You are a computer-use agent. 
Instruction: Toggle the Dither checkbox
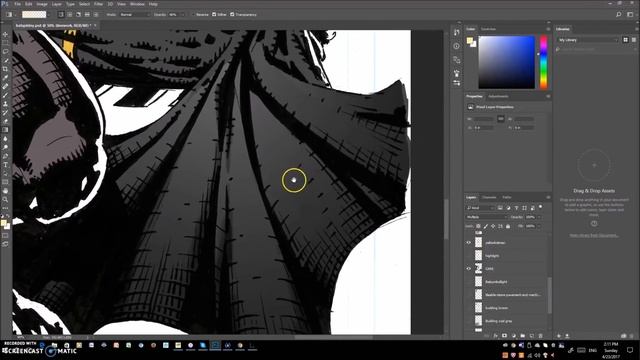pyautogui.click(x=214, y=14)
